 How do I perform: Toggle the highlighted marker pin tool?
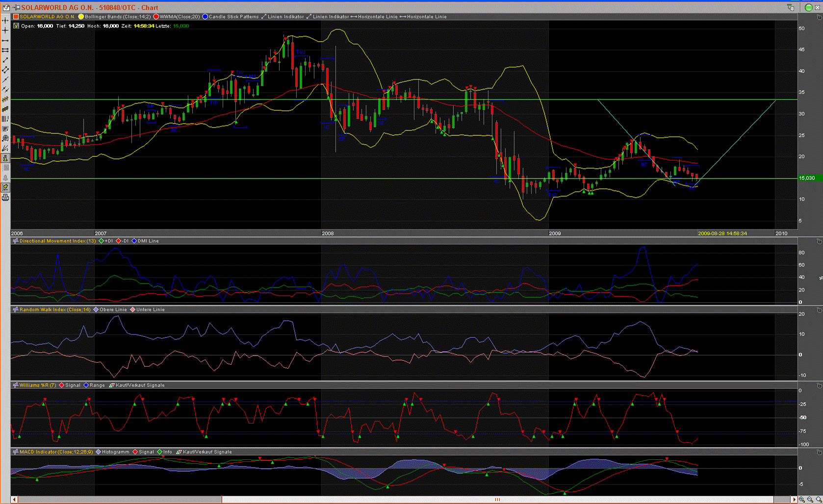pos(5,187)
